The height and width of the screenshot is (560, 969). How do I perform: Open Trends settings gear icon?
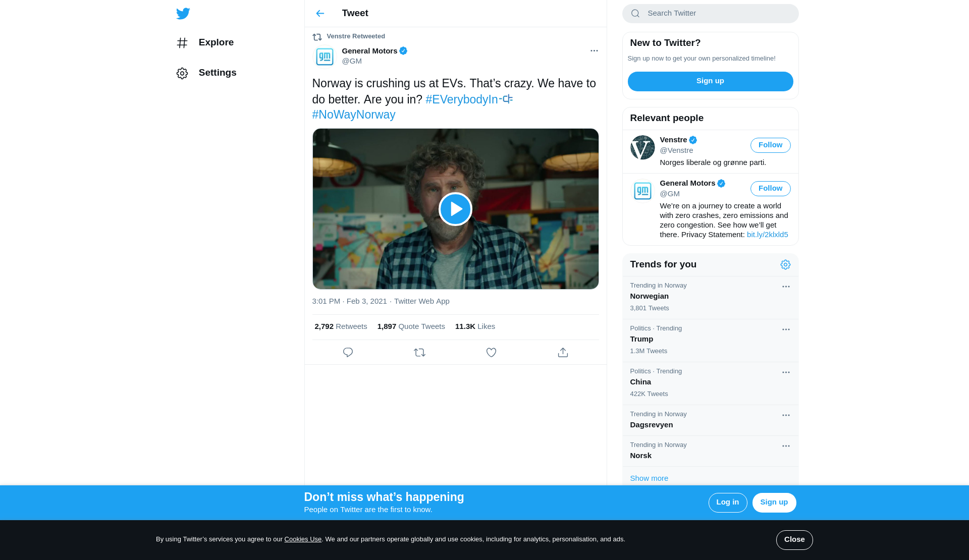click(785, 265)
